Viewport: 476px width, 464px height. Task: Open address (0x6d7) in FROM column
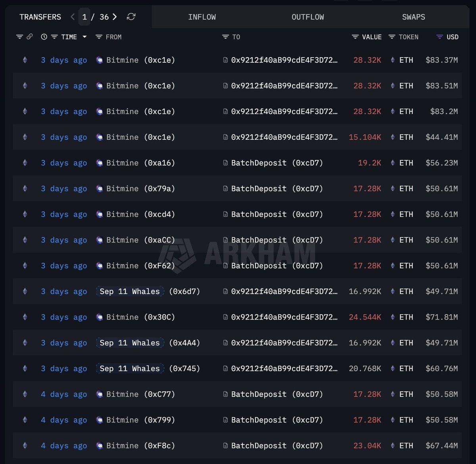184,291
